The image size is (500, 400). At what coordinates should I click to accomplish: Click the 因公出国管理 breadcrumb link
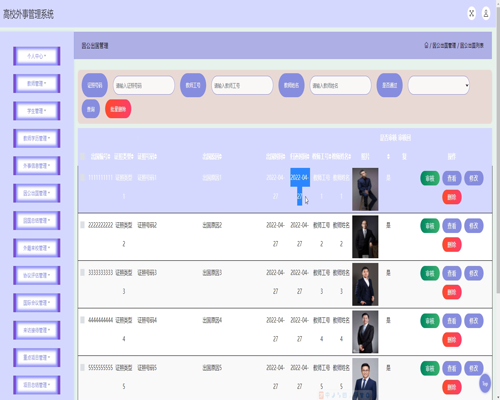click(x=444, y=45)
